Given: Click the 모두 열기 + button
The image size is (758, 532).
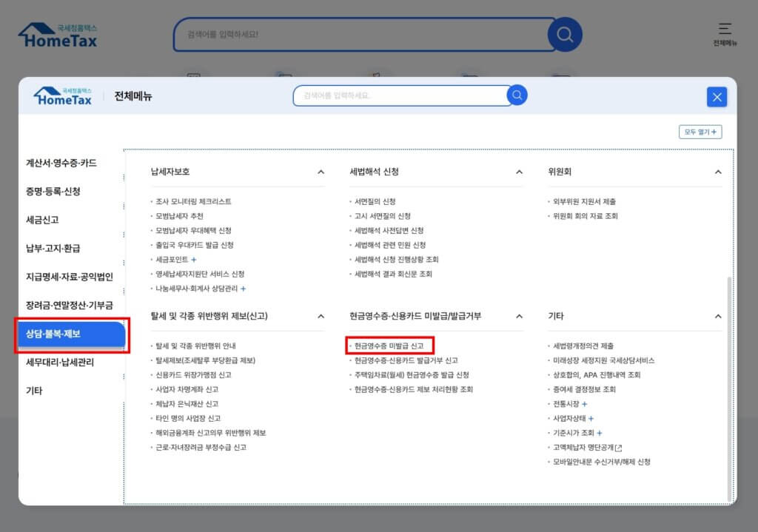Looking at the screenshot, I should [700, 132].
